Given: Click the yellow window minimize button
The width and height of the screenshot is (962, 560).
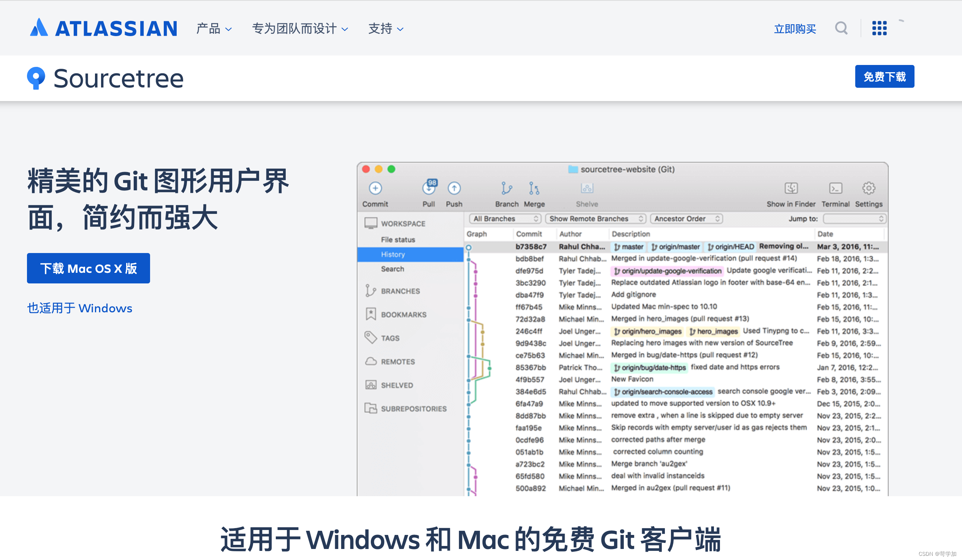Looking at the screenshot, I should click(379, 169).
